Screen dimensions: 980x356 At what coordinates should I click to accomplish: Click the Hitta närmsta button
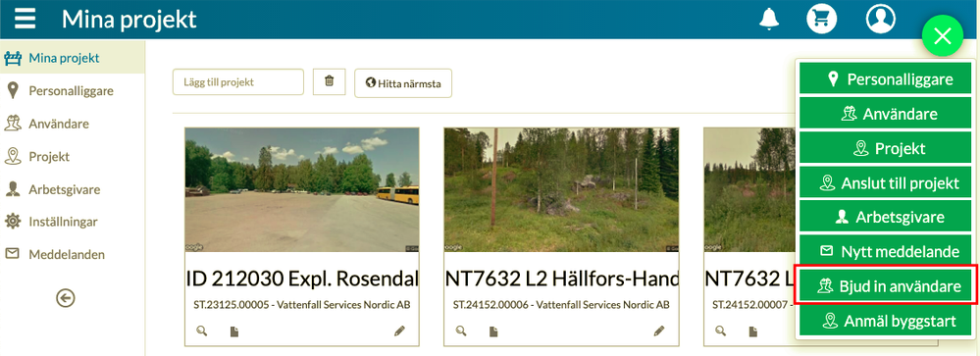tap(403, 83)
